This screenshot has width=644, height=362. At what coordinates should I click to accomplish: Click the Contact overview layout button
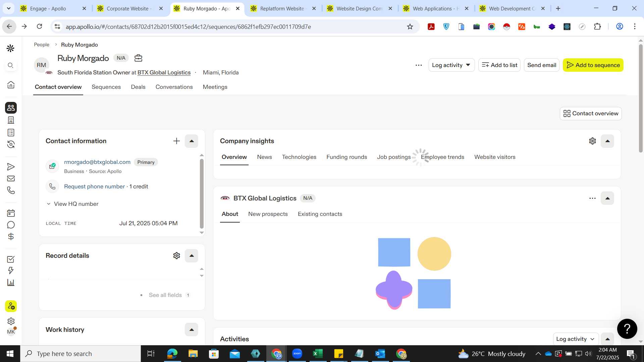[x=590, y=114]
